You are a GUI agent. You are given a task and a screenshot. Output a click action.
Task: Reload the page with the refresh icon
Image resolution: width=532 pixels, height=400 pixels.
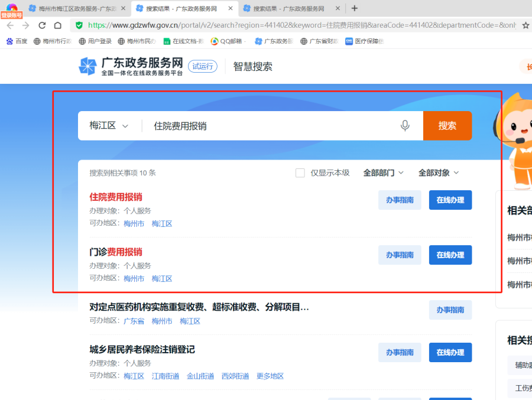click(42, 25)
